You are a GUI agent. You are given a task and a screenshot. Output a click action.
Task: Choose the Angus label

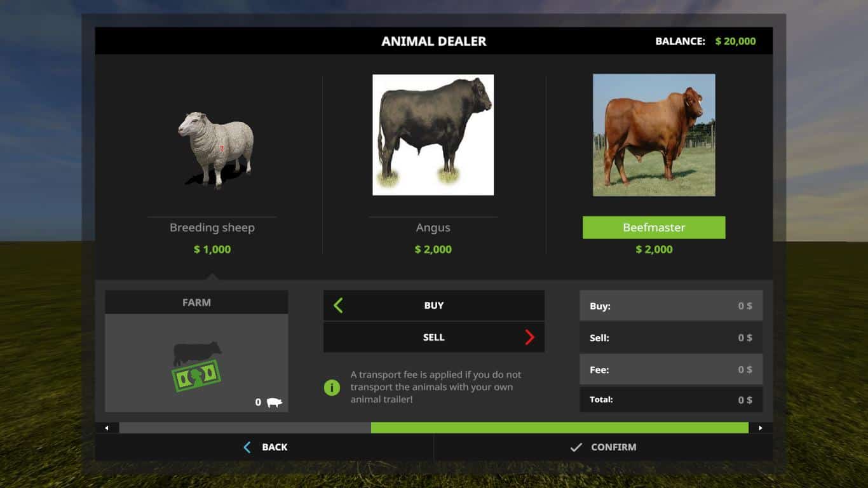tap(433, 227)
